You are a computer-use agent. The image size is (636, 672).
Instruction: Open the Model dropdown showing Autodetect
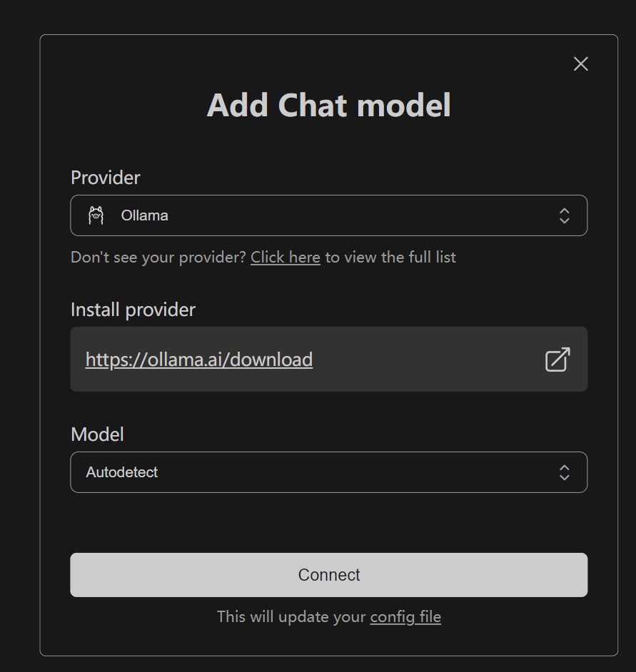pos(328,472)
